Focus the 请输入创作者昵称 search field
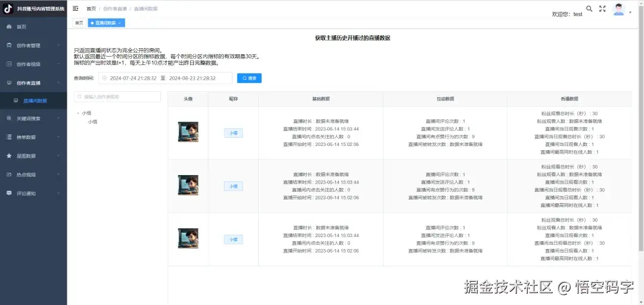644x305 pixels. 117,97
